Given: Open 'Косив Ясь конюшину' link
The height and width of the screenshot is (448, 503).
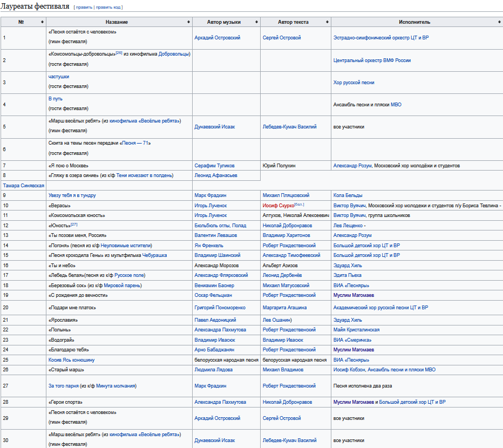Looking at the screenshot, I should tap(71, 359).
